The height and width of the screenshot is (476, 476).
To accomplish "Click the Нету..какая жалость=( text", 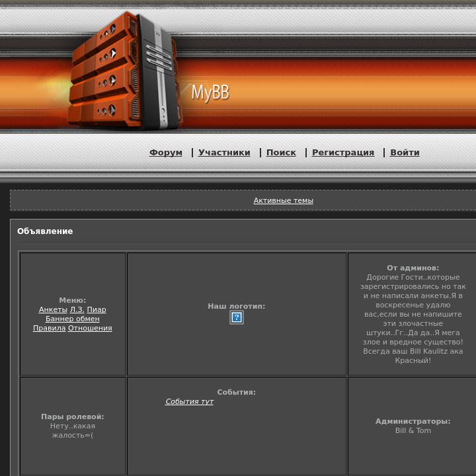I will click(73, 430).
